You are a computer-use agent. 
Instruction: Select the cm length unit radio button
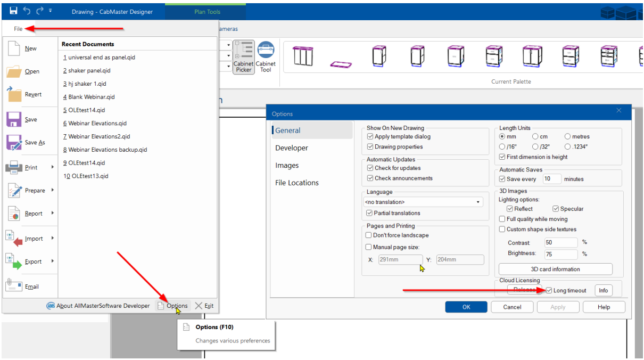coord(535,137)
